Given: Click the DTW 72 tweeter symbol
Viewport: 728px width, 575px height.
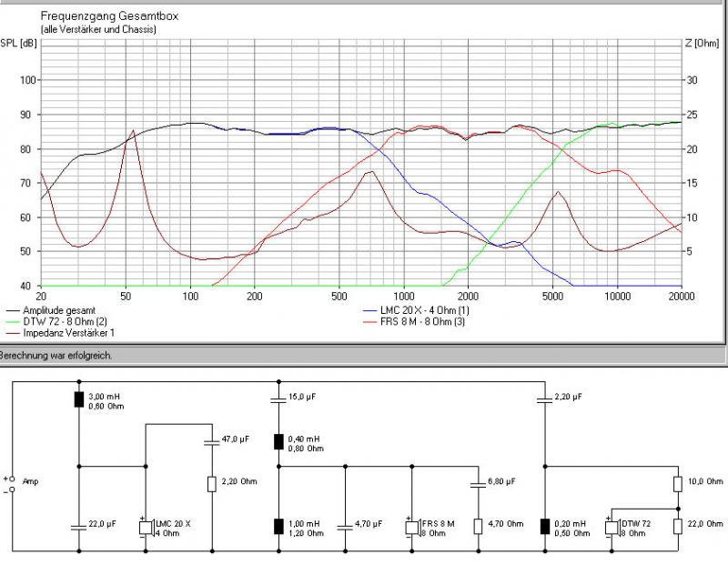Looking at the screenshot, I should [612, 528].
